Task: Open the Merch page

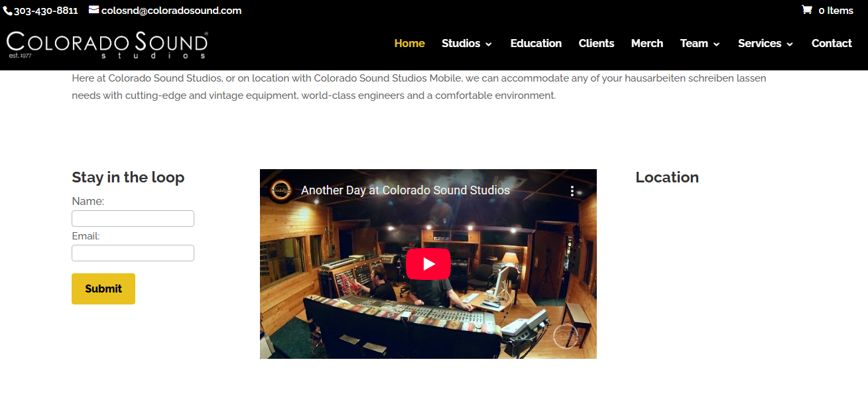Action: 647,43
